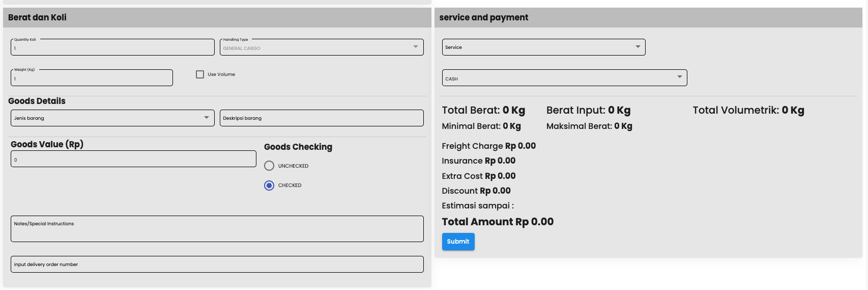Click the Berat dan Koli section header
This screenshot has width=868, height=290.
[37, 17]
